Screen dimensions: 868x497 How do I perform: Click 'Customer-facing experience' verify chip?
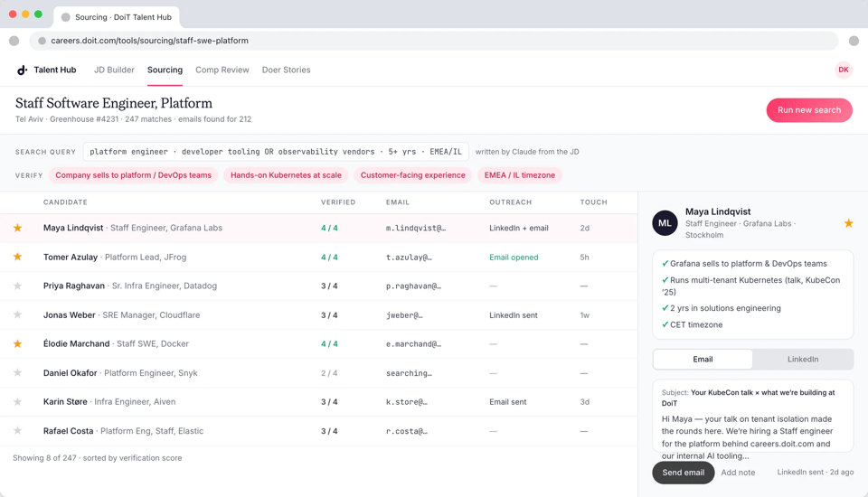click(413, 175)
